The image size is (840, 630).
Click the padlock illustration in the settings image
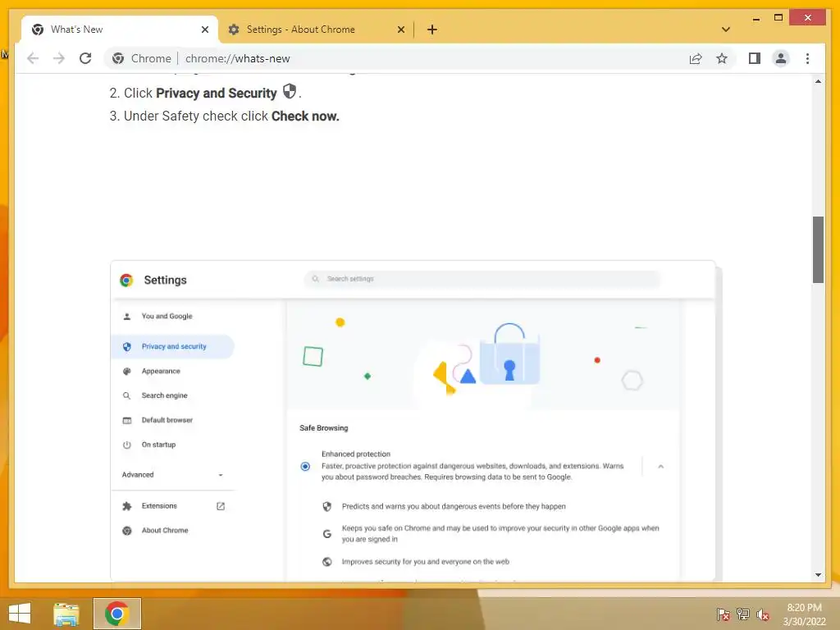[x=509, y=354]
